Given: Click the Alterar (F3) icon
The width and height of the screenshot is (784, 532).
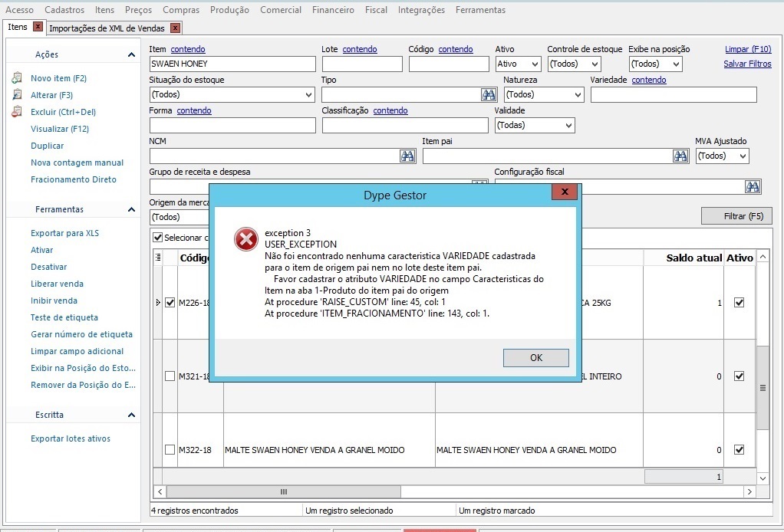Looking at the screenshot, I should point(17,94).
